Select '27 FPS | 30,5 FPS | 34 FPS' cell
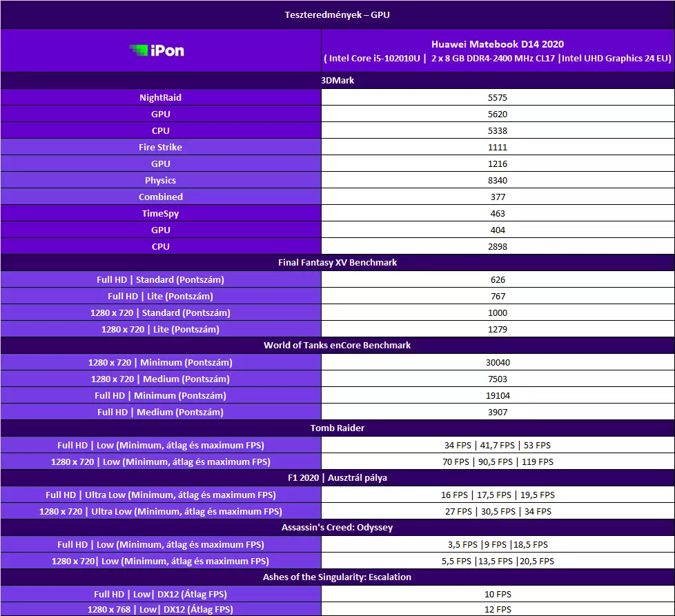This screenshot has width=675, height=616. [498, 511]
